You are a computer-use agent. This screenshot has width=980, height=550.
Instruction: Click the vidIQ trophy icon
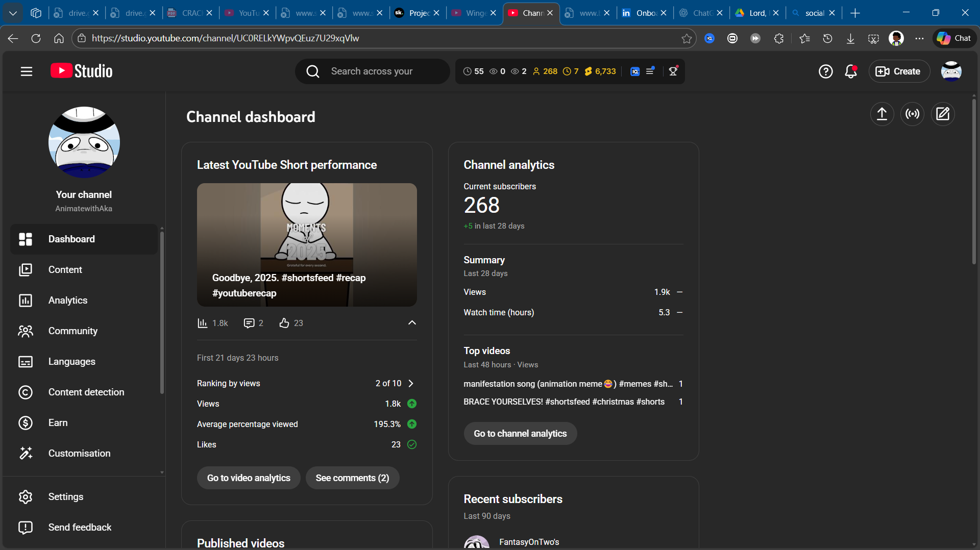[673, 71]
